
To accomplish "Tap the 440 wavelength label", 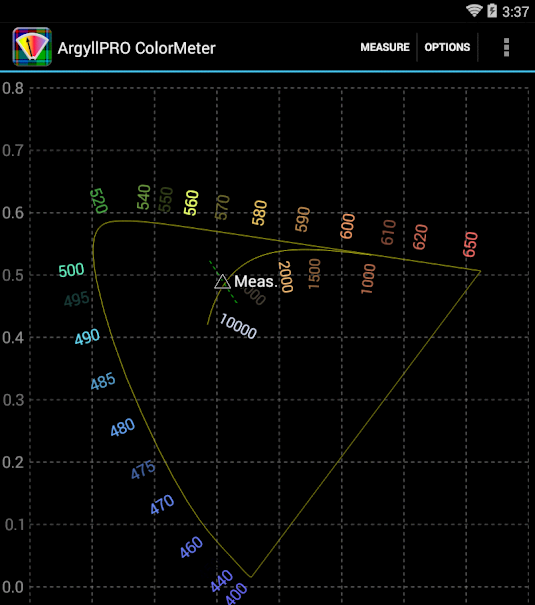I will pos(222,581).
